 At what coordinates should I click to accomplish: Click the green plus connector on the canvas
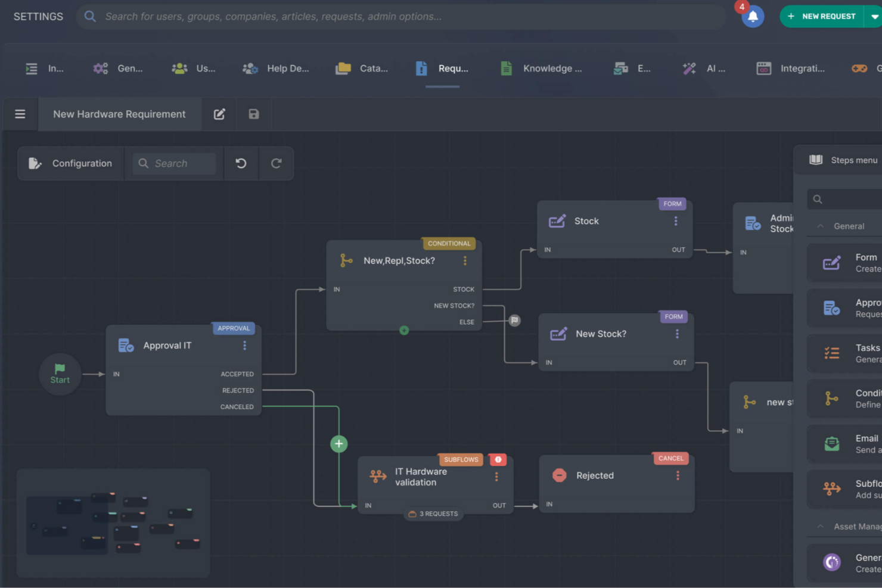pos(338,443)
